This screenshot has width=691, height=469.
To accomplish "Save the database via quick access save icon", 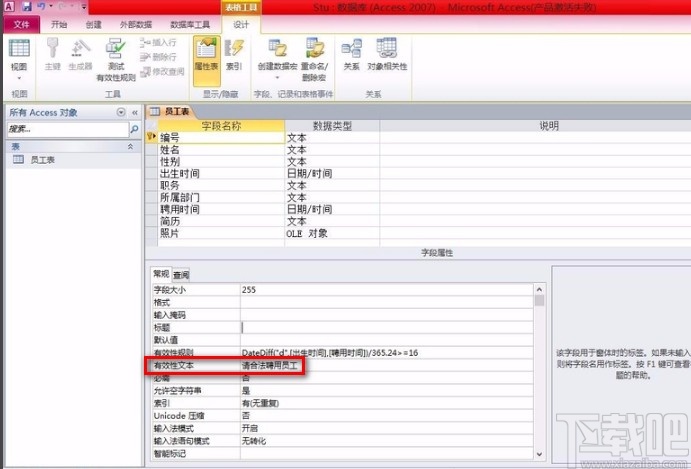I will click(27, 6).
